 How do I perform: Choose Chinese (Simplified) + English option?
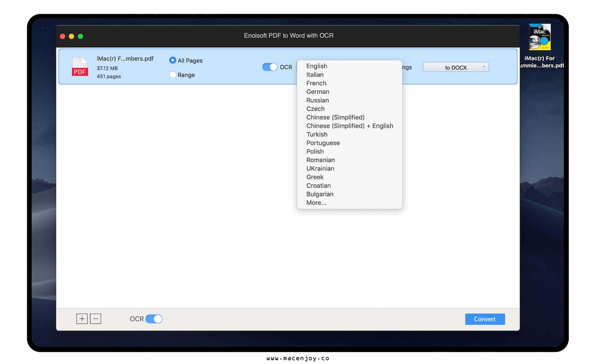pos(349,126)
